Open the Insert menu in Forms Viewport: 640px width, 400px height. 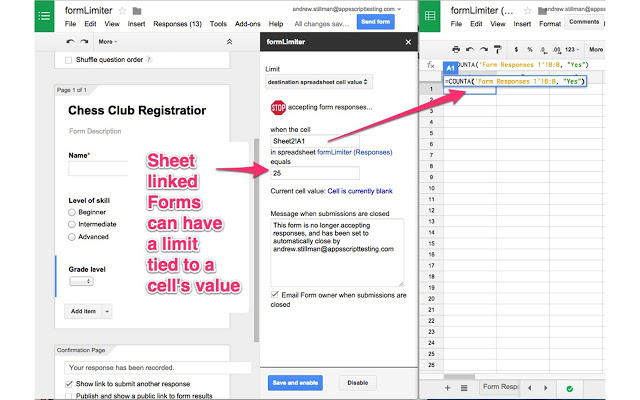click(136, 24)
